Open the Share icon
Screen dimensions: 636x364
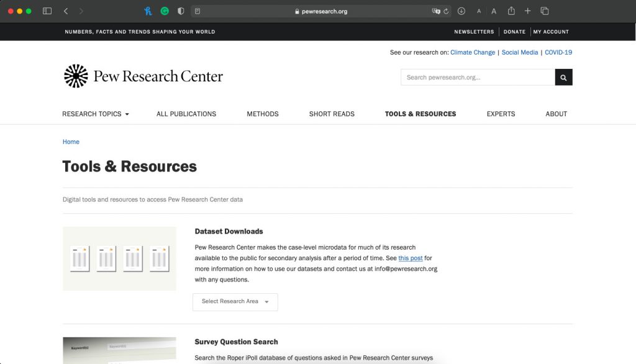(x=512, y=11)
